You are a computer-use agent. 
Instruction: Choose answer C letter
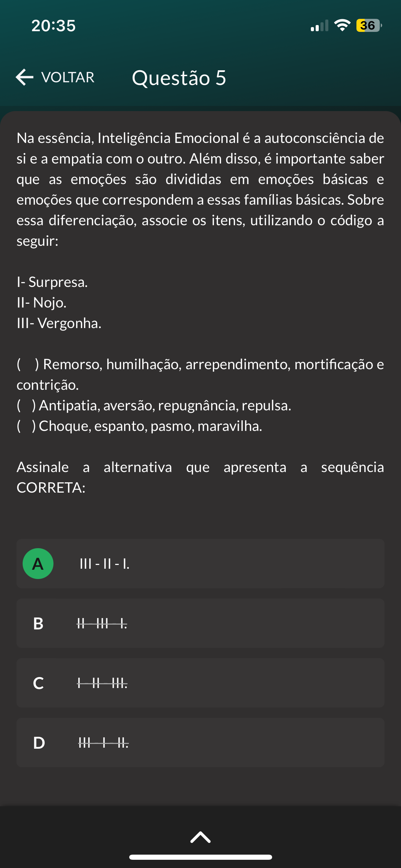click(x=38, y=683)
